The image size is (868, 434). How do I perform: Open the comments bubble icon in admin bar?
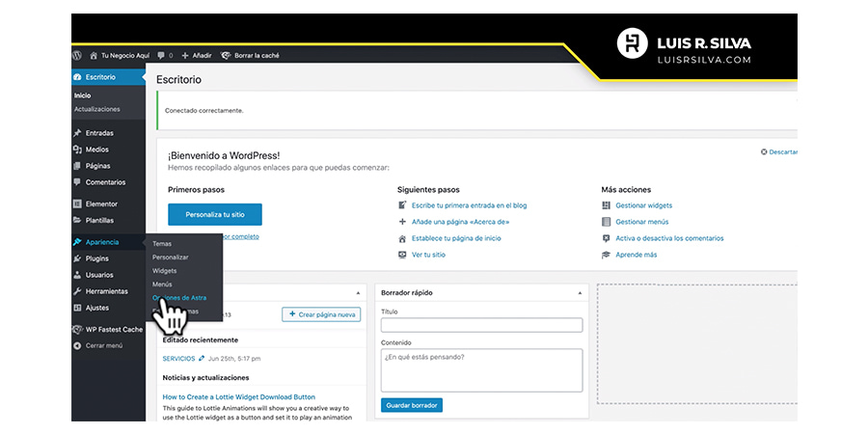click(x=161, y=55)
